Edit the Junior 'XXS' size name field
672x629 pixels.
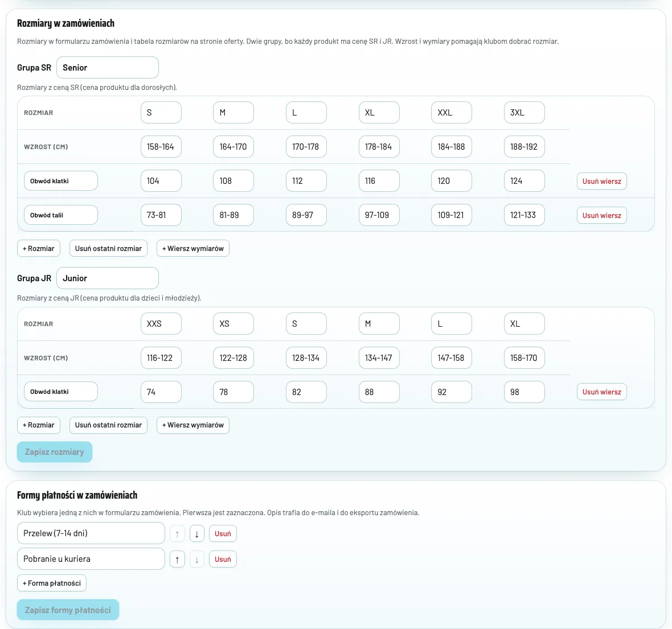161,324
